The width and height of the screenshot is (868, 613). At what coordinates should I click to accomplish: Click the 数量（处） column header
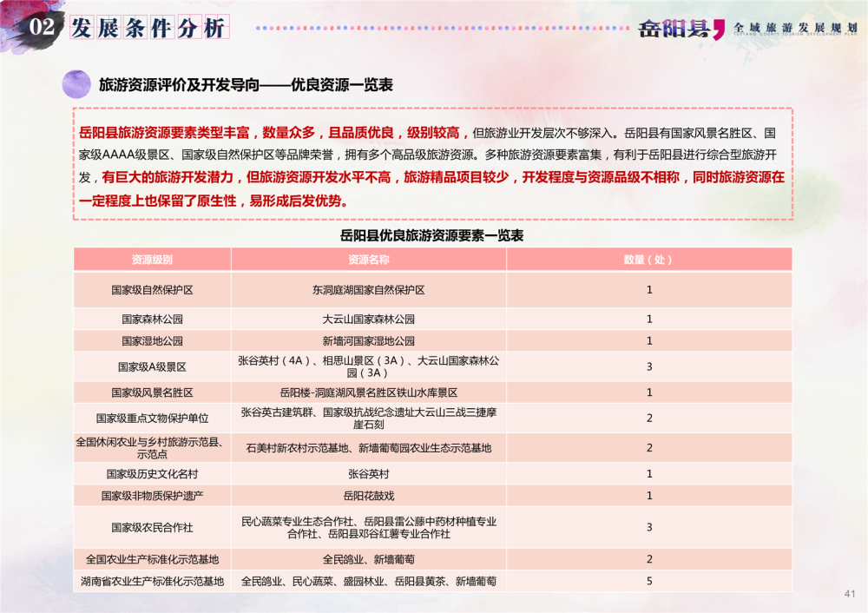pos(648,260)
